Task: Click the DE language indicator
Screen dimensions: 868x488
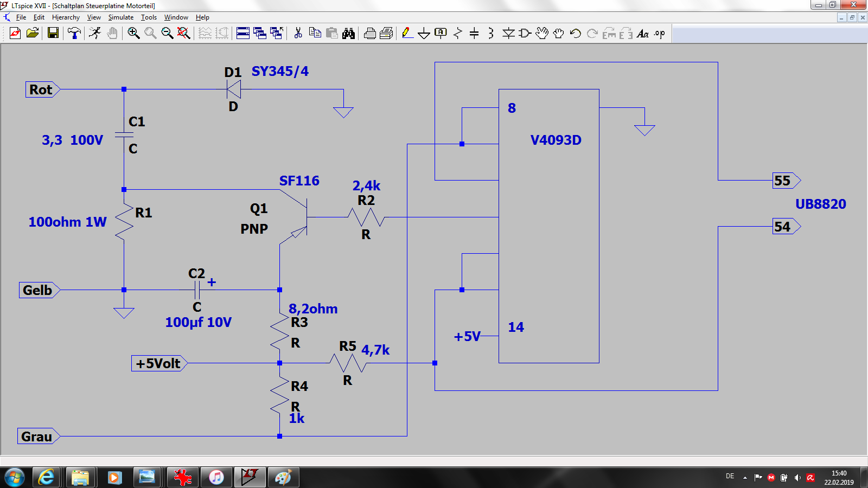Action: (730, 477)
